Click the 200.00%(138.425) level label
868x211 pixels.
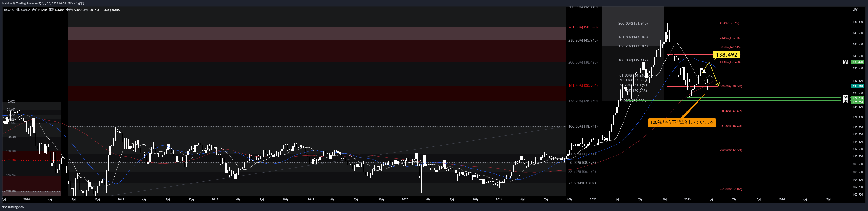583,62
